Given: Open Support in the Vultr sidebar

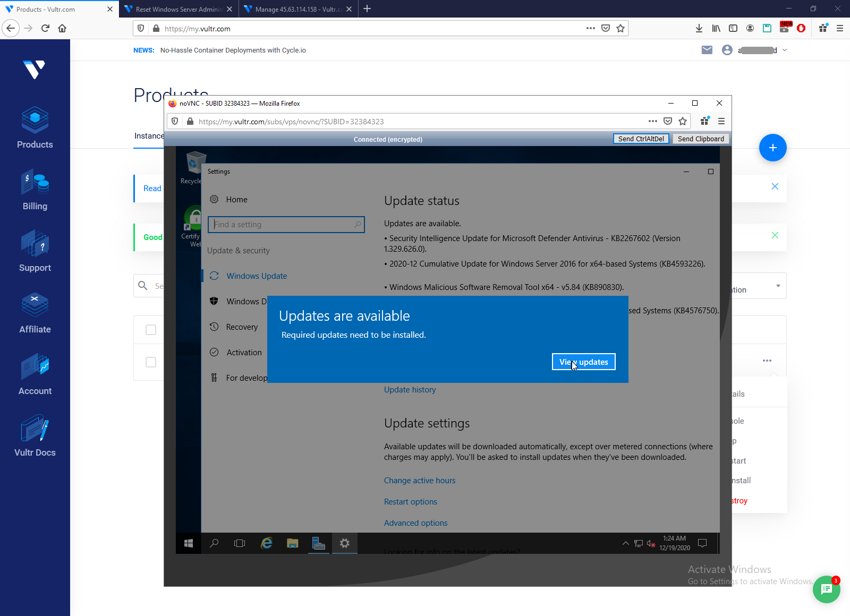Looking at the screenshot, I should point(35,251).
